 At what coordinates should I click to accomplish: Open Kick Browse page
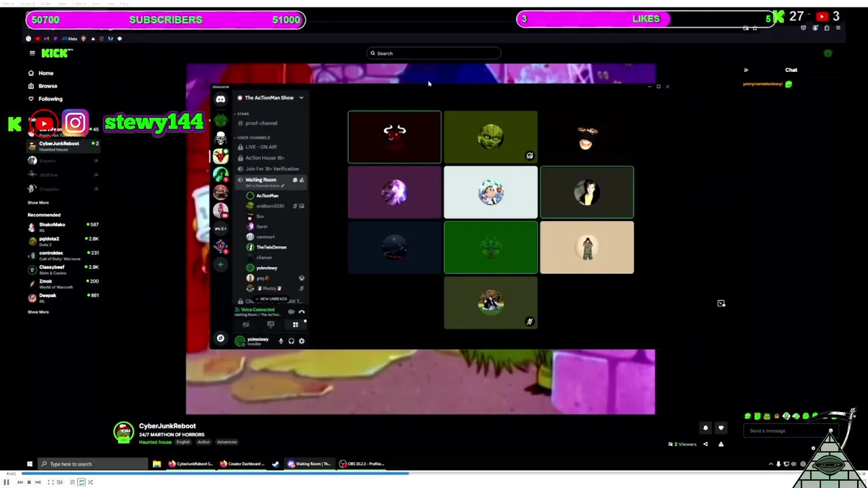point(43,86)
